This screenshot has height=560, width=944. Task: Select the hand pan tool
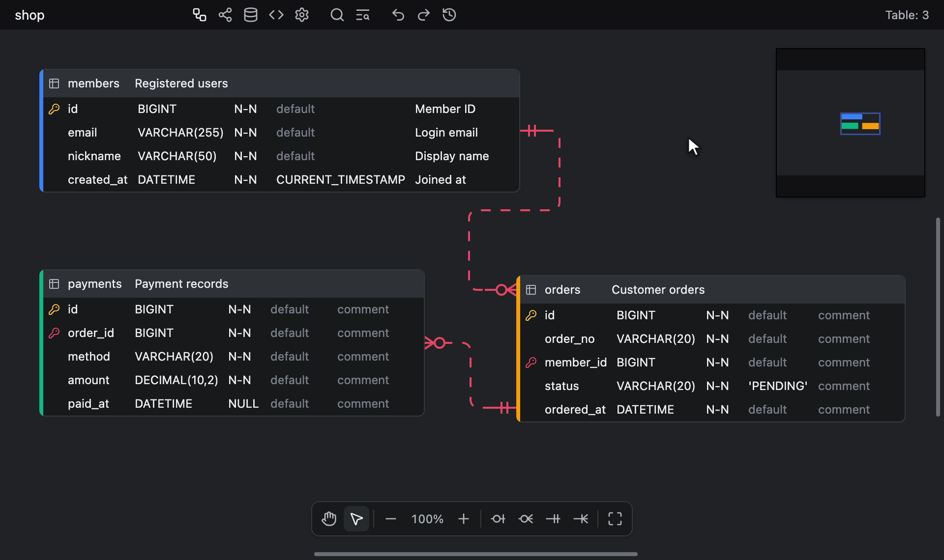[329, 519]
